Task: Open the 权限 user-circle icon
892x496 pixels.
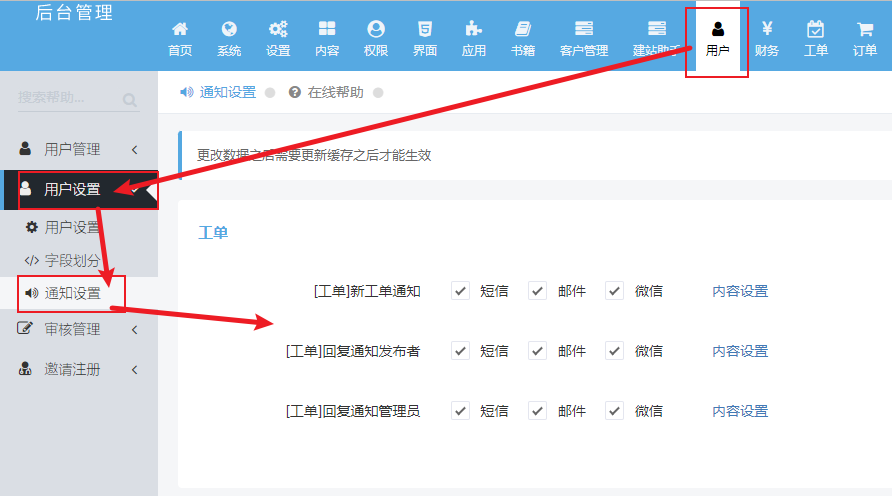Action: [376, 28]
